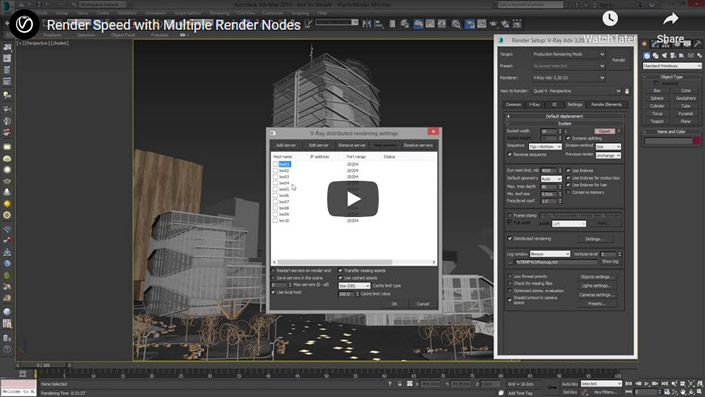Click the Share arrow icon
This screenshot has width=705, height=397.
(x=670, y=18)
